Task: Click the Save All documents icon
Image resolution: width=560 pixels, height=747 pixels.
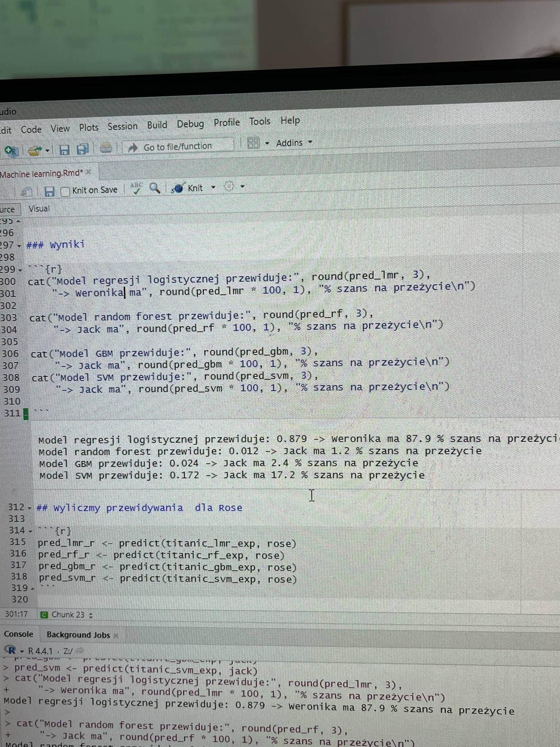Action: coord(83,149)
